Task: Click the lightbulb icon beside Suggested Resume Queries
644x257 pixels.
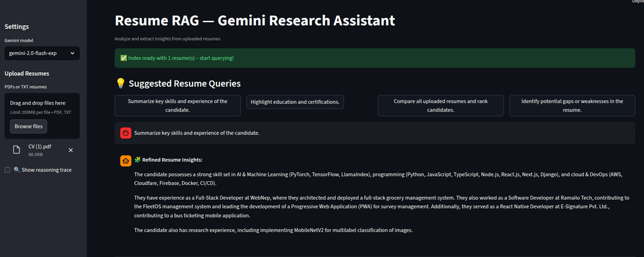Action: click(x=120, y=83)
